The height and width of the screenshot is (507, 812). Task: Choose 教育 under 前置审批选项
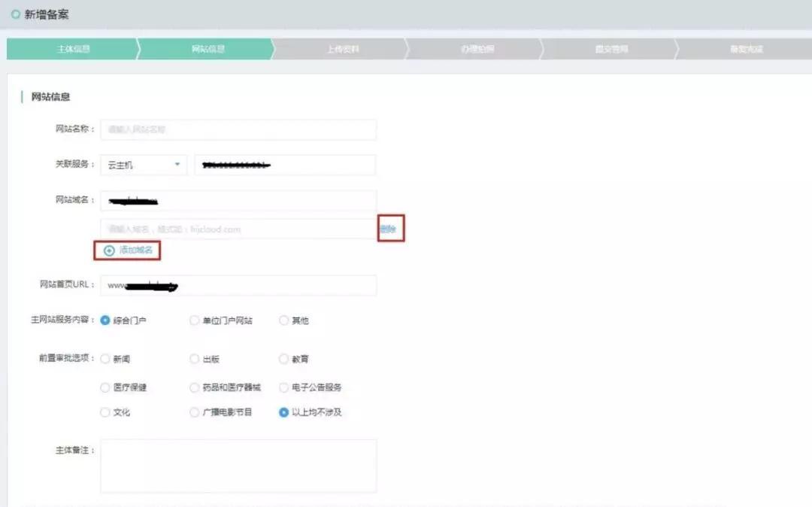[283, 359]
